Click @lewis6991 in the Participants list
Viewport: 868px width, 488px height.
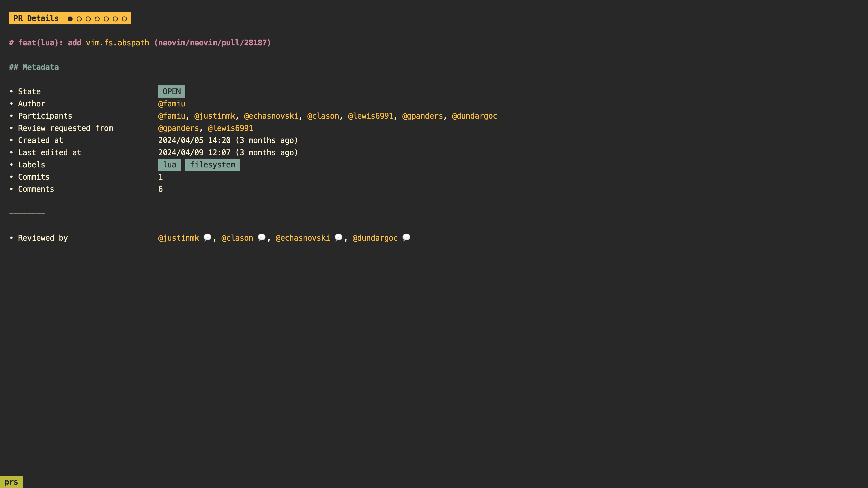[371, 116]
